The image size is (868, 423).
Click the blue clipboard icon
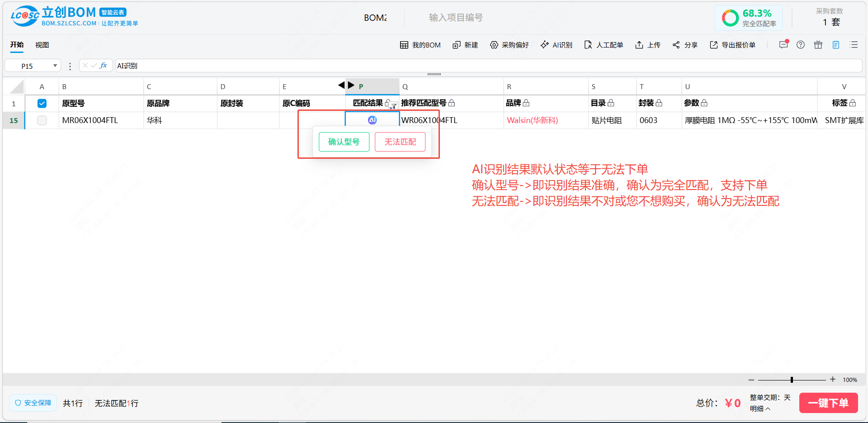836,45
